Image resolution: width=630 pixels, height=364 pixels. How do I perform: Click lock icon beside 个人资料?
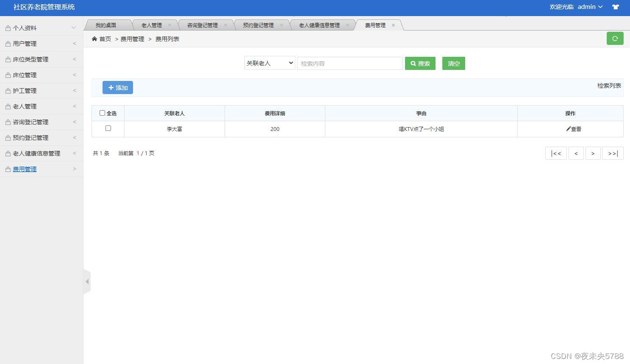pyautogui.click(x=8, y=28)
